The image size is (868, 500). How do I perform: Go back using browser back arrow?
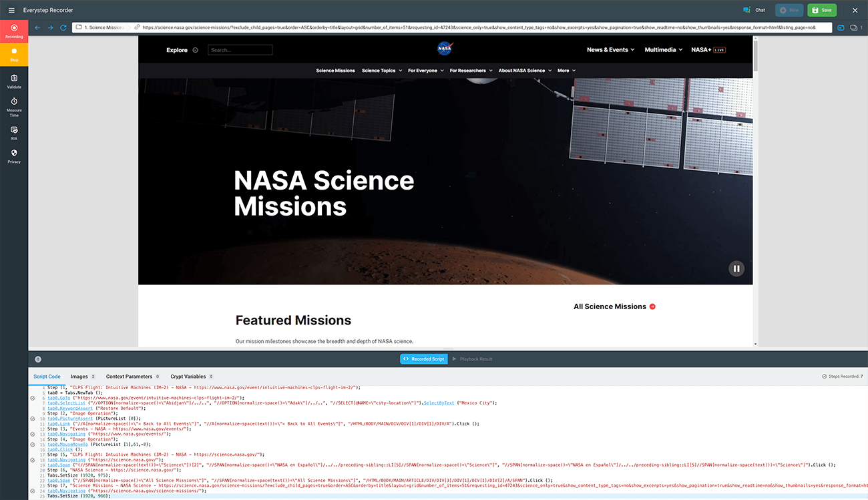click(x=37, y=27)
